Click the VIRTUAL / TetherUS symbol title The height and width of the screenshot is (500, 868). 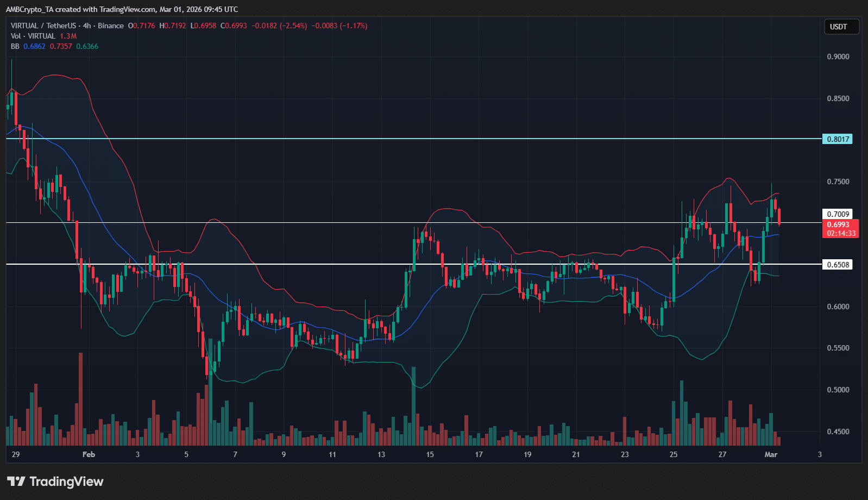tap(43, 26)
